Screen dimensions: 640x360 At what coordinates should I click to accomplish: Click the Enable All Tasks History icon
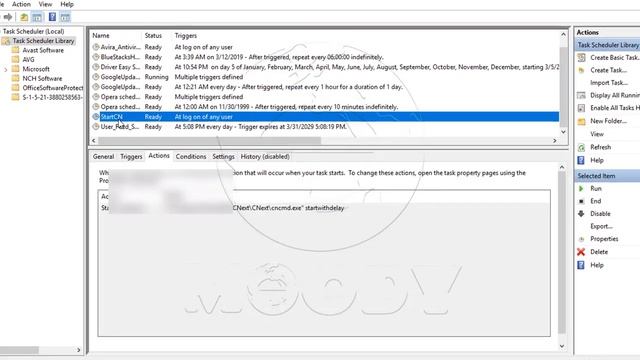click(x=581, y=108)
